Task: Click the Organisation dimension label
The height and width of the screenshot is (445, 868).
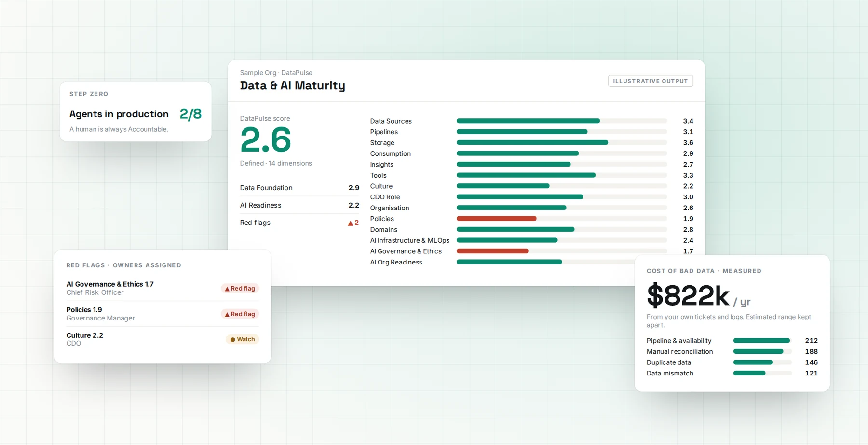Action: click(390, 208)
